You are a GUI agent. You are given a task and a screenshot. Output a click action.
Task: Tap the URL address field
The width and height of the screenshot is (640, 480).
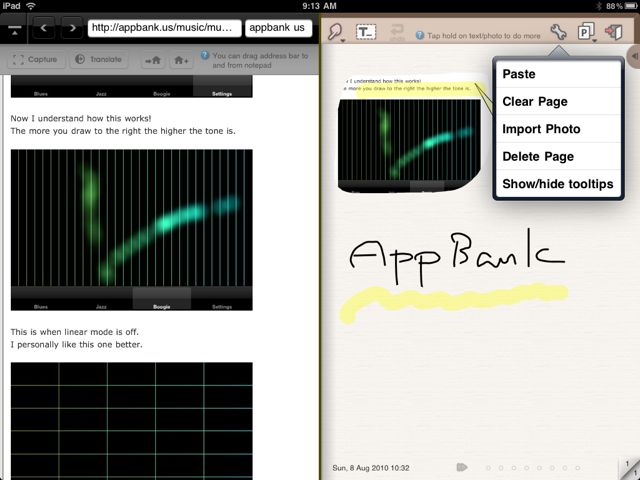(164, 28)
